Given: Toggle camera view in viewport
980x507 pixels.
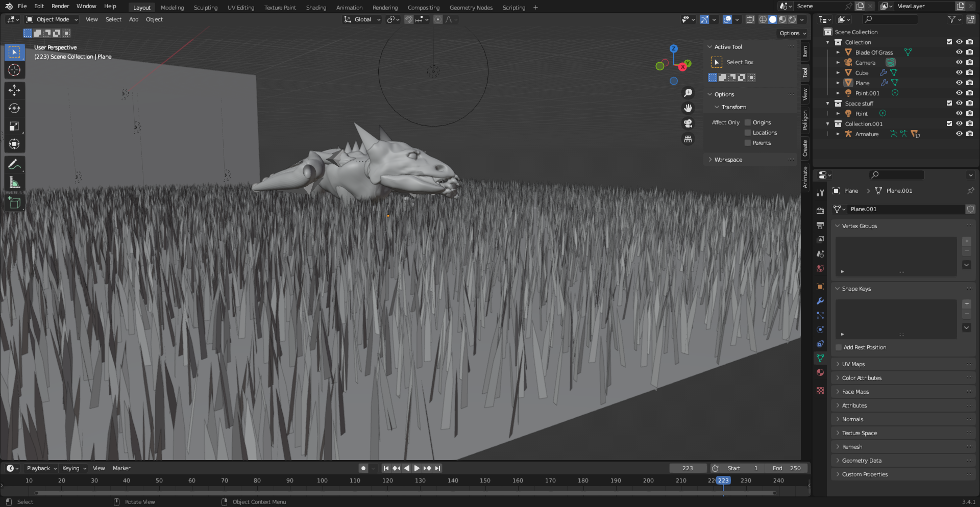Looking at the screenshot, I should [688, 123].
